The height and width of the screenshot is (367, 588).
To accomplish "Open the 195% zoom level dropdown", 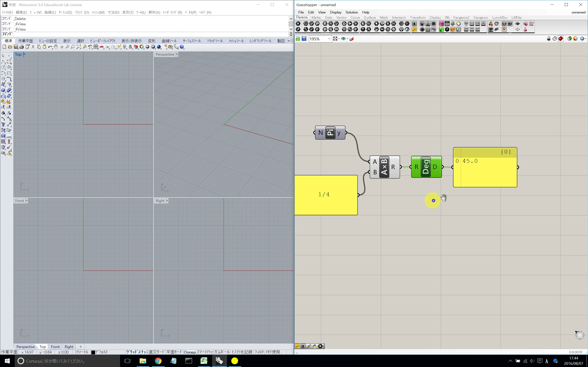I will pos(329,39).
